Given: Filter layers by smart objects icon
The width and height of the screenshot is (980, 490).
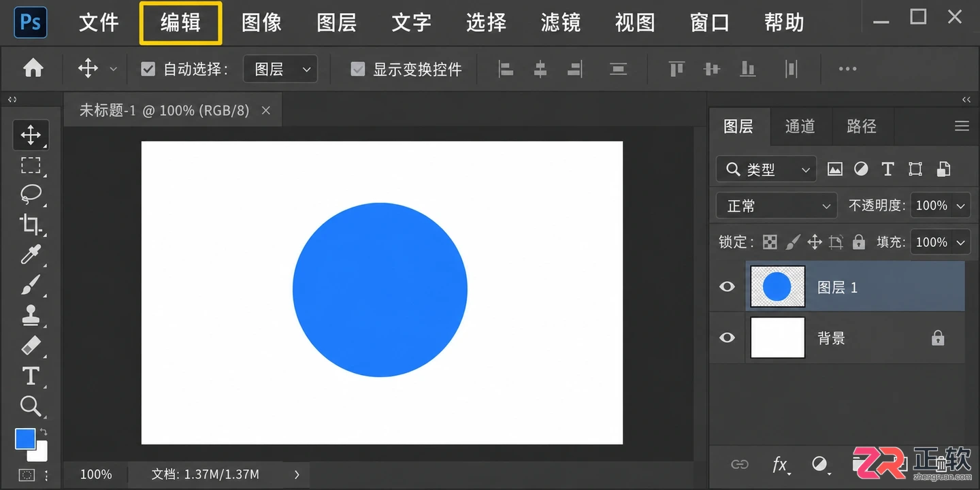Looking at the screenshot, I should tap(943, 169).
